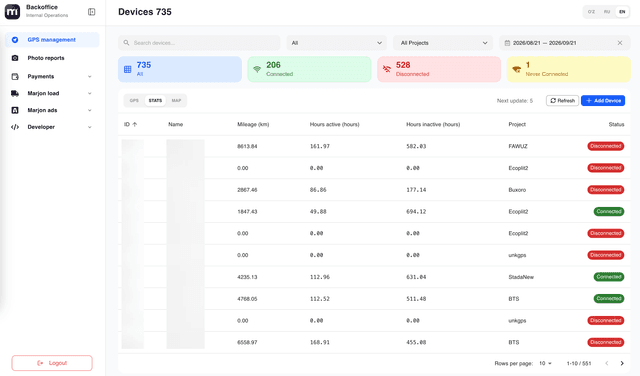Click Disconnected badge in FAWUZ row
The height and width of the screenshot is (376, 640).
tap(606, 146)
